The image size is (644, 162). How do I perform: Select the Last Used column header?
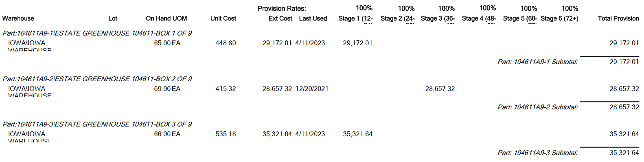[313, 18]
